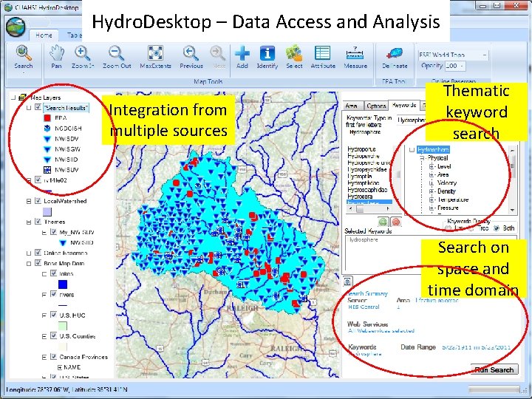
Task: Toggle the Themes group checkbox
Action: pyautogui.click(x=38, y=222)
